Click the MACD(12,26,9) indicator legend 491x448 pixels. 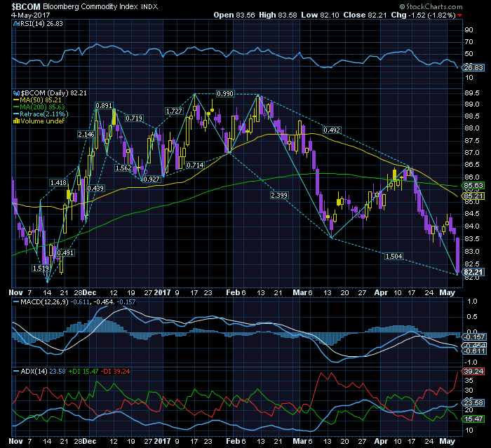click(x=74, y=301)
